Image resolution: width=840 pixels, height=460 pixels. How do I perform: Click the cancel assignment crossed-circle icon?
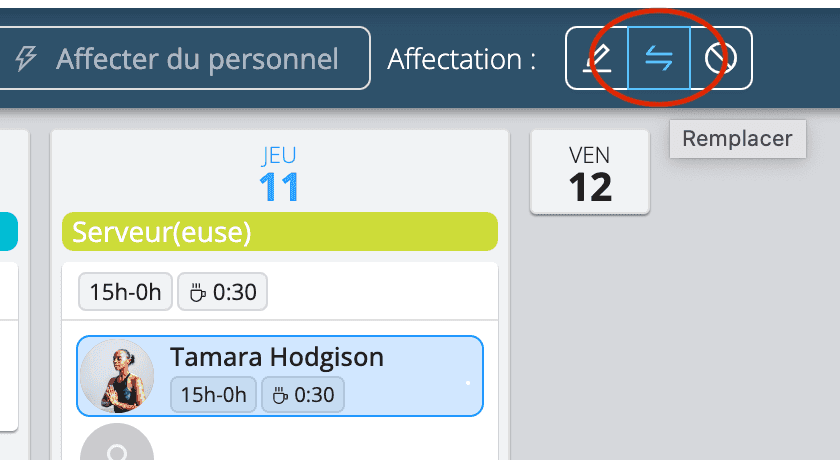click(x=721, y=58)
